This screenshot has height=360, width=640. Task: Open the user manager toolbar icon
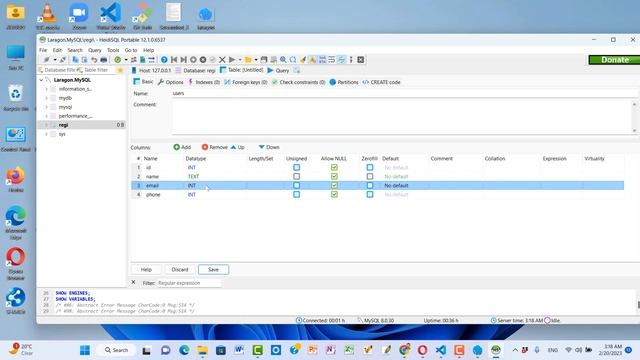(133, 60)
